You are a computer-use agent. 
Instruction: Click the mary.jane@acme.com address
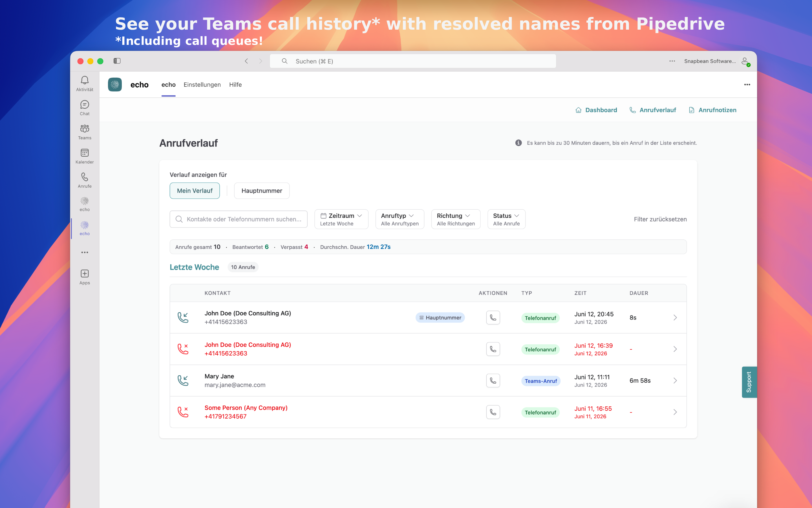235,385
